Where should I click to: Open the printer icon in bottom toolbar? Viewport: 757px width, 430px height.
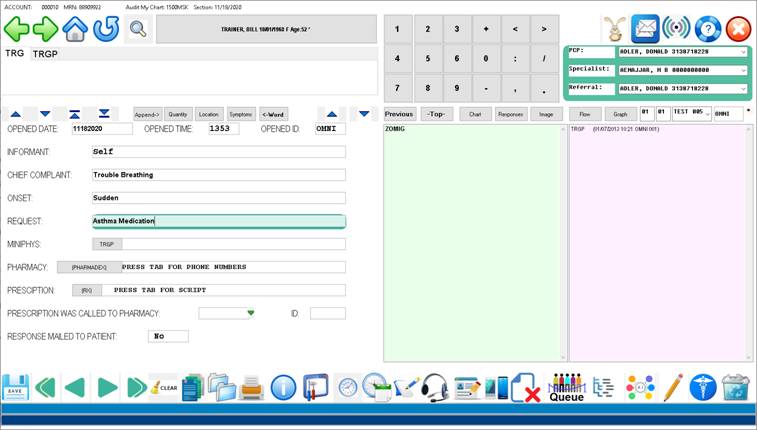(252, 387)
